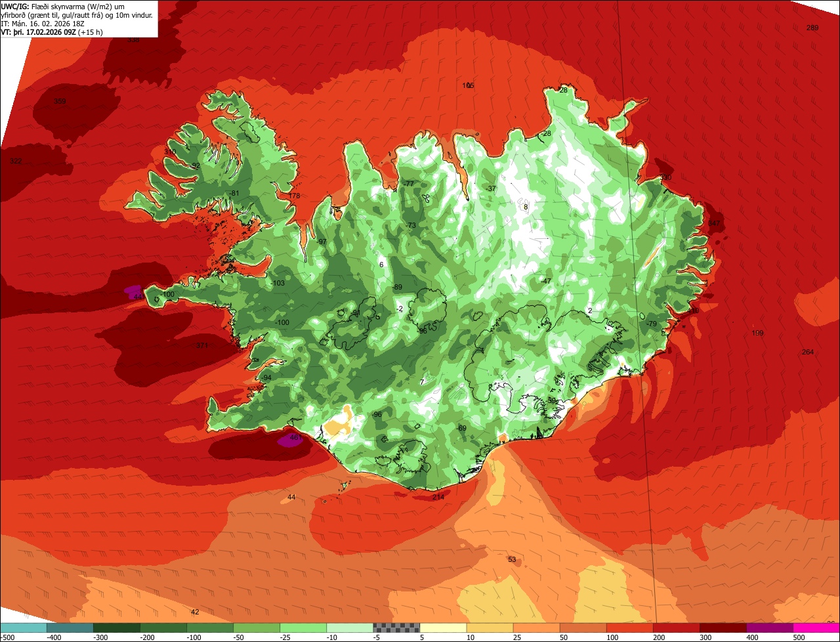Click the pale green swatch between -10 and -5

[x=349, y=628]
